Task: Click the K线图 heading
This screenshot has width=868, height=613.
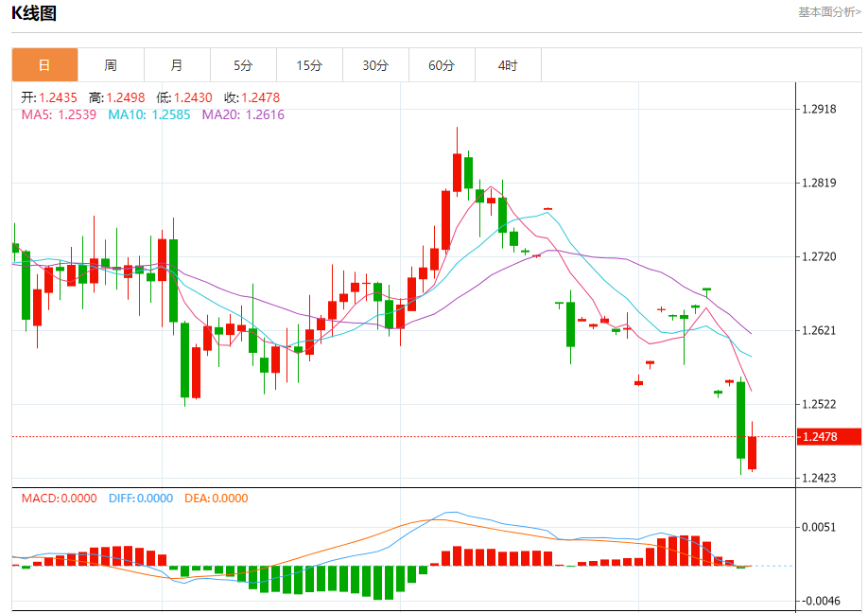Action: [34, 12]
